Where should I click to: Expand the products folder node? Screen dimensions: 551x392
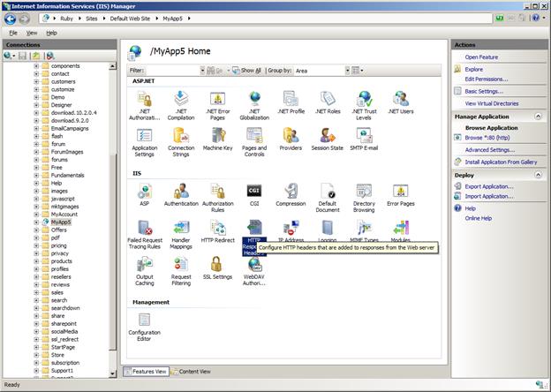[36, 261]
